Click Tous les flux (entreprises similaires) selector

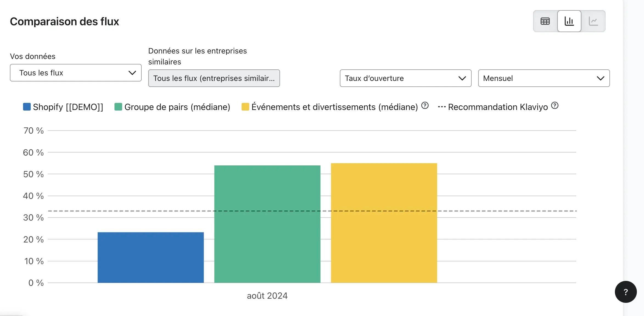pos(214,78)
